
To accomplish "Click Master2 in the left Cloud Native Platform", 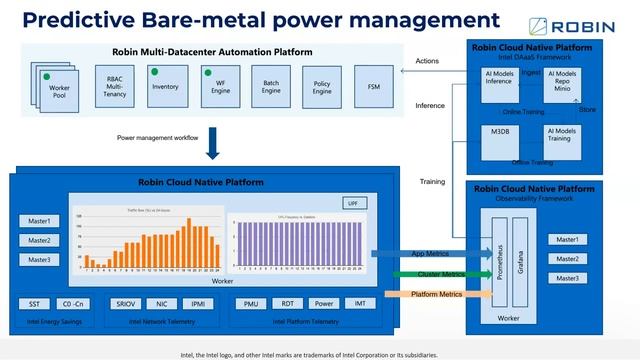I will [39, 240].
